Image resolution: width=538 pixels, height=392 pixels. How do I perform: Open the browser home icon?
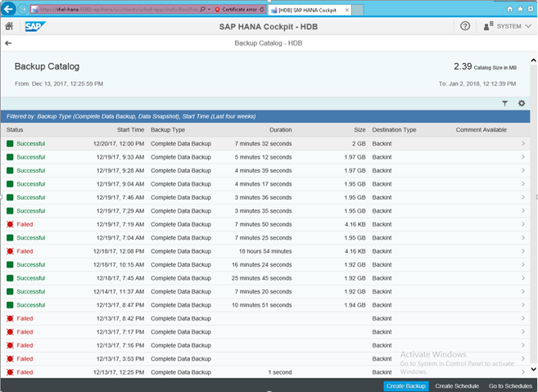(x=510, y=9)
